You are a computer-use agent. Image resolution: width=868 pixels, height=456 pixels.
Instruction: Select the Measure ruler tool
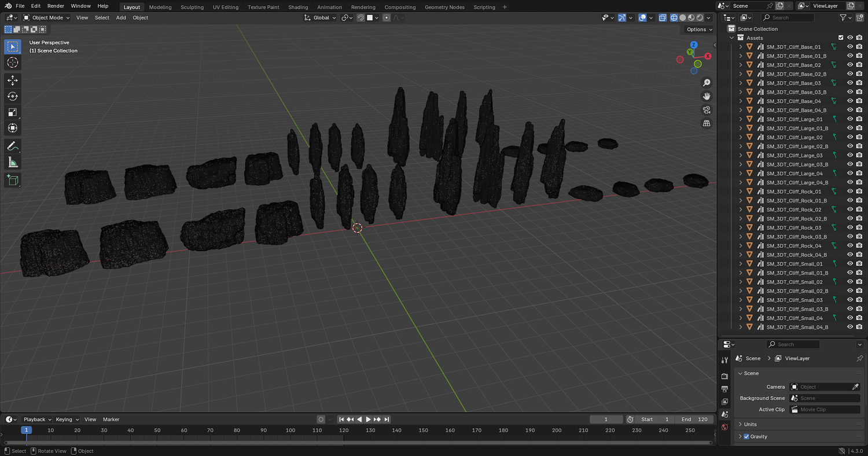13,162
